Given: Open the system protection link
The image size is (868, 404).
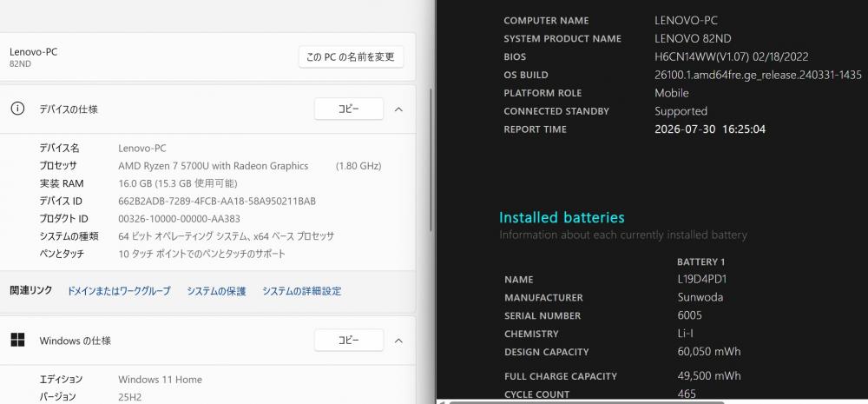Looking at the screenshot, I should coord(216,291).
